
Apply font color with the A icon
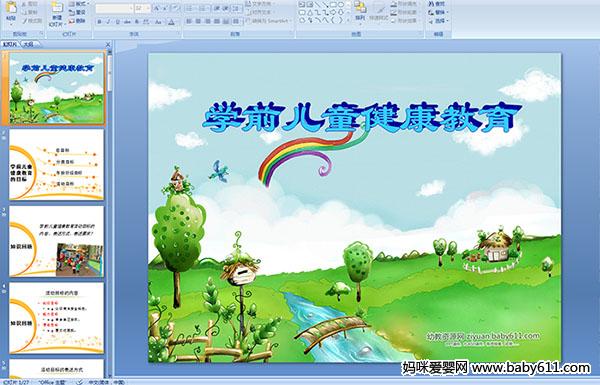click(171, 22)
